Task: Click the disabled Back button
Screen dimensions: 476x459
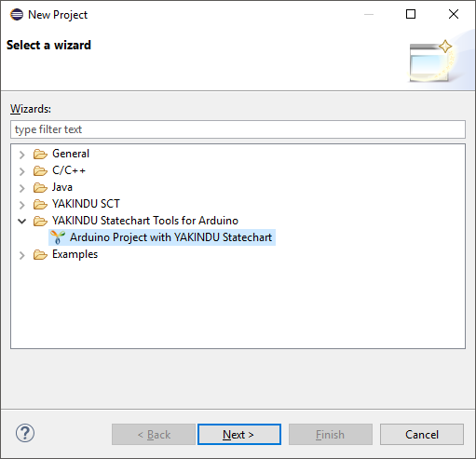Action: pos(154,434)
